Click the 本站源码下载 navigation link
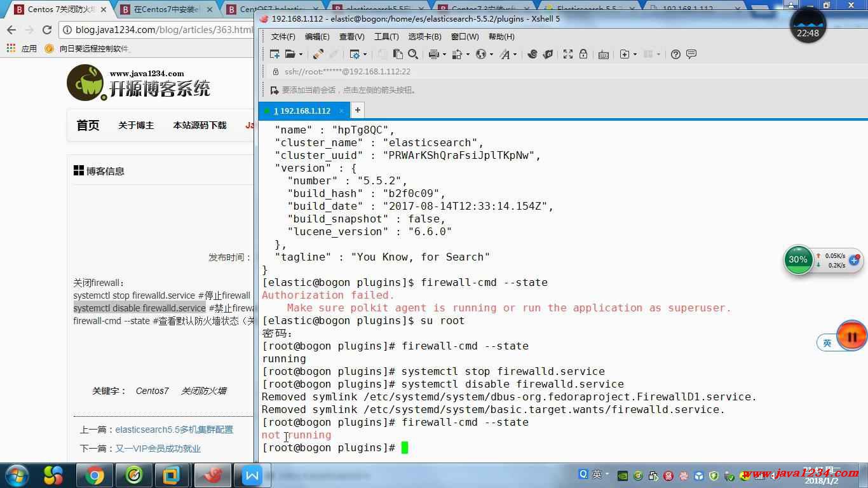Screen dimensions: 868x488 point(200,125)
